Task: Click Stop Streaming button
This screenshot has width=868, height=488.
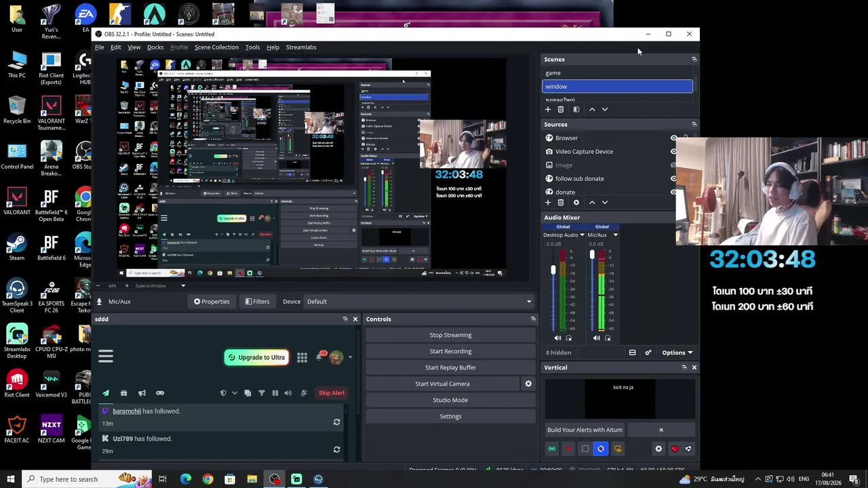Action: point(450,335)
